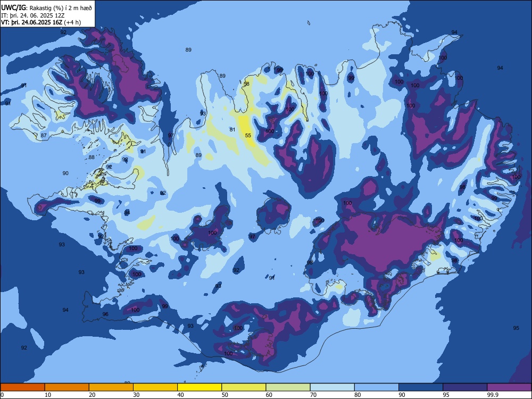532x399 pixels.
Task: Click the legend scale label '20'
Action: [x=92, y=395]
